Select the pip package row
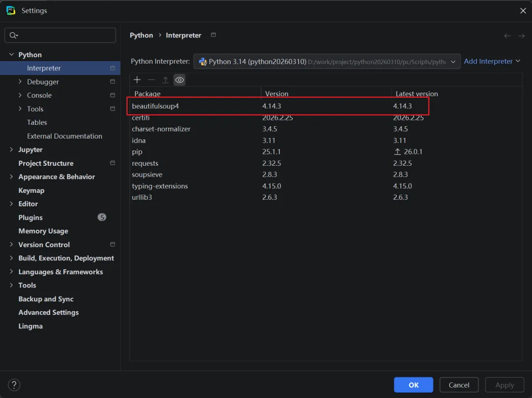Viewport: 532px width, 398px height. pos(326,152)
